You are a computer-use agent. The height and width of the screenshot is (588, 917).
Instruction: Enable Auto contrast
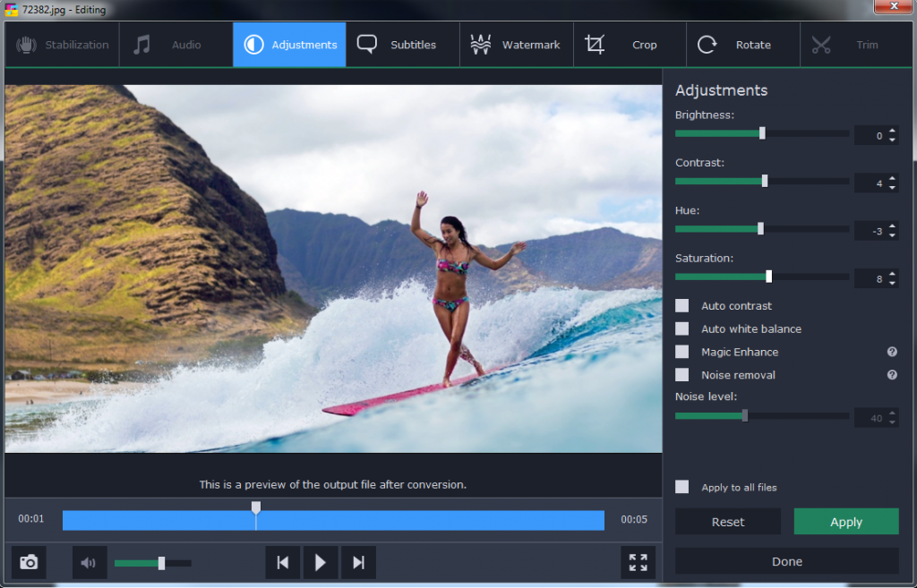pyautogui.click(x=681, y=305)
